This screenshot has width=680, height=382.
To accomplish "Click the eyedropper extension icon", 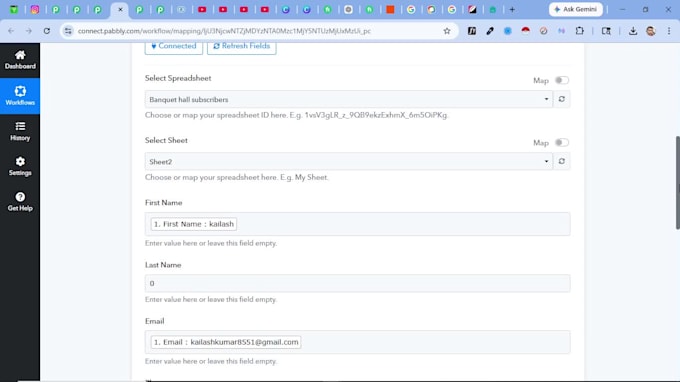I will (x=490, y=31).
